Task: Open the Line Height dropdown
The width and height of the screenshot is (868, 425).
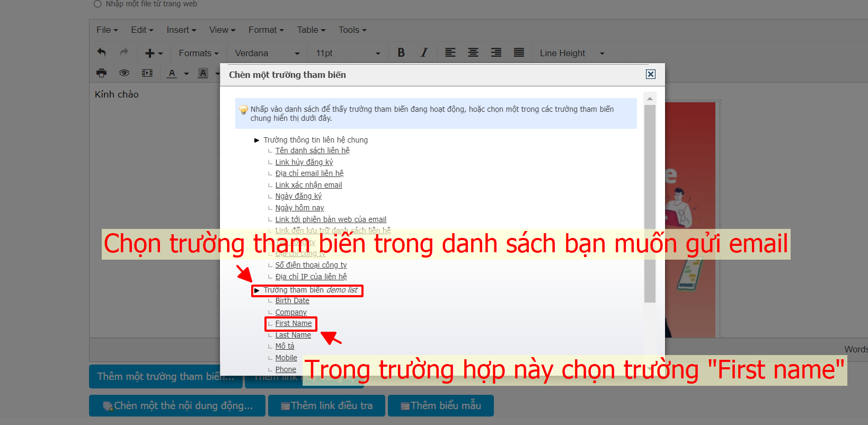Action: click(x=572, y=53)
